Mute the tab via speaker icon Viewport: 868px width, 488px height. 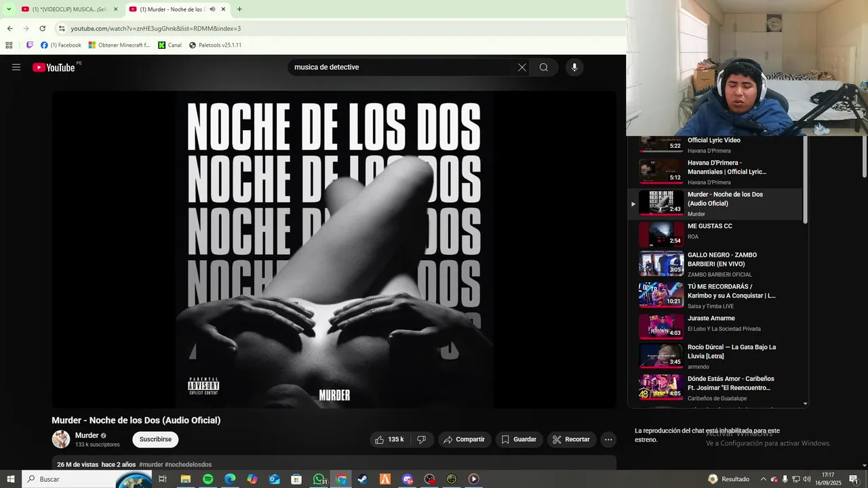point(212,9)
